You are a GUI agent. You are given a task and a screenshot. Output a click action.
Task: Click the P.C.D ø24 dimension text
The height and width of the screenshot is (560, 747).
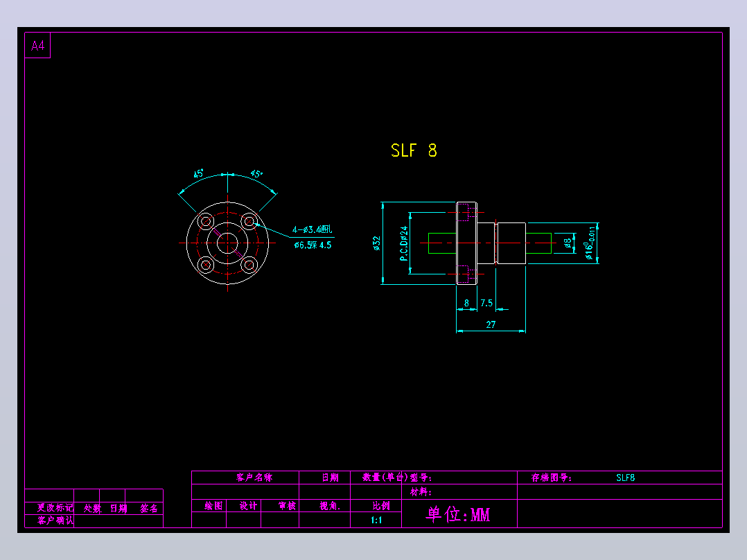coord(404,243)
